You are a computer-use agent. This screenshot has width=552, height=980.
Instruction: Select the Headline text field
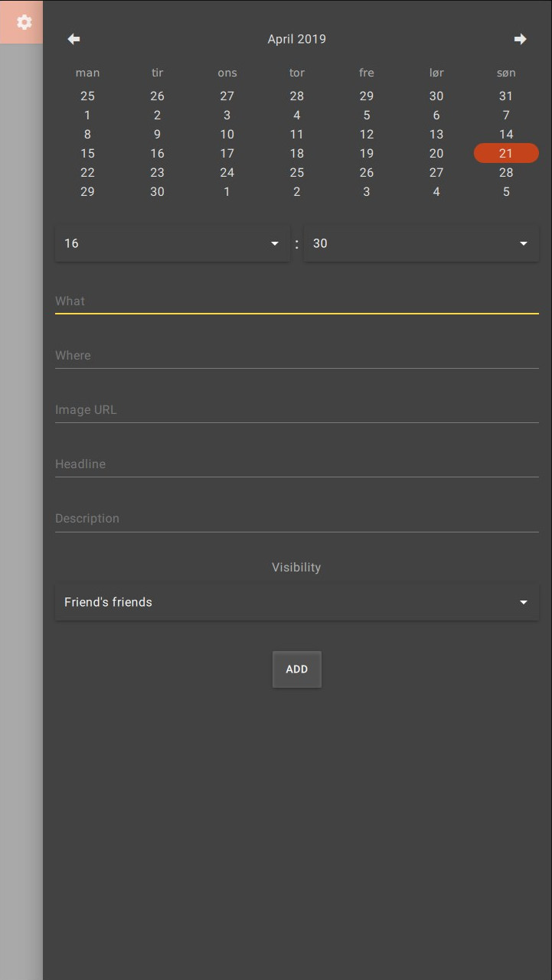(x=297, y=464)
